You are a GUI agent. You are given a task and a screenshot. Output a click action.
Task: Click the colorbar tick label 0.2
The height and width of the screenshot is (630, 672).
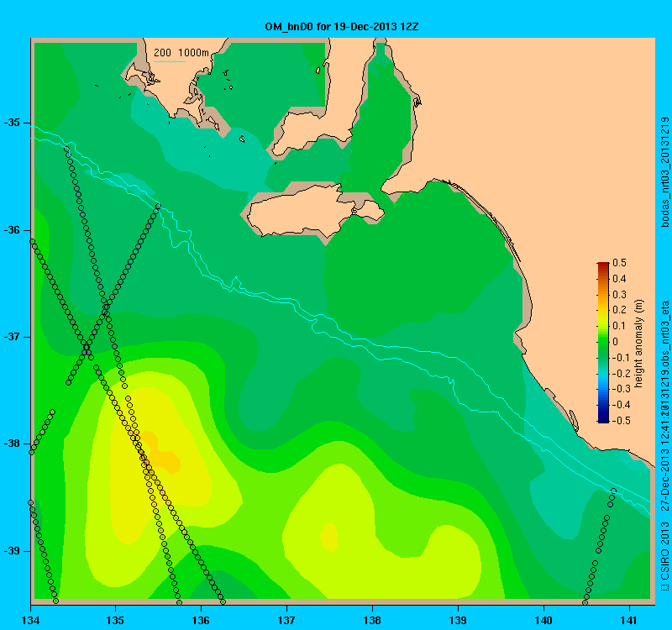point(619,310)
